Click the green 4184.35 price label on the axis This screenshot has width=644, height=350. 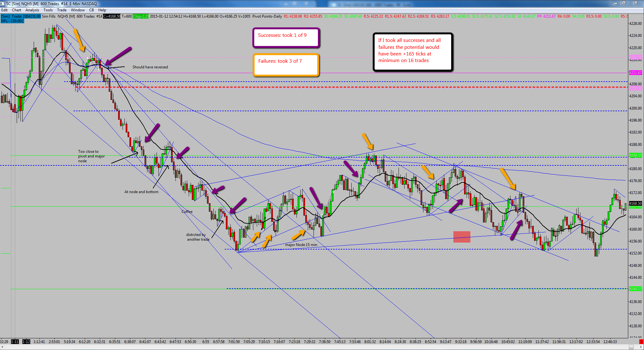635,155
